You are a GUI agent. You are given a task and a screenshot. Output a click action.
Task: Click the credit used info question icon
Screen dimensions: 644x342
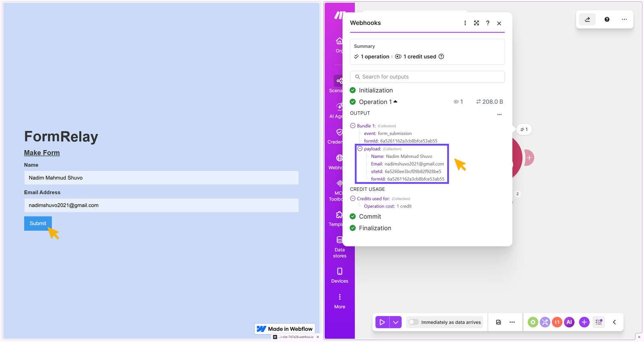click(x=441, y=56)
